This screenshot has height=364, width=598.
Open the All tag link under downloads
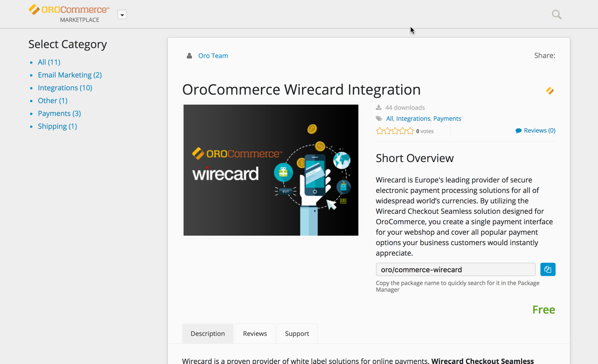coord(390,119)
